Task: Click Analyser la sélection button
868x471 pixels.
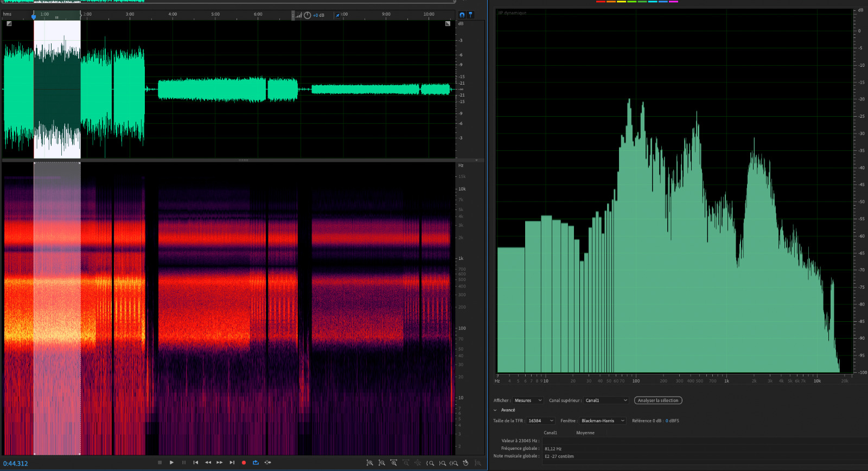Action: point(658,400)
